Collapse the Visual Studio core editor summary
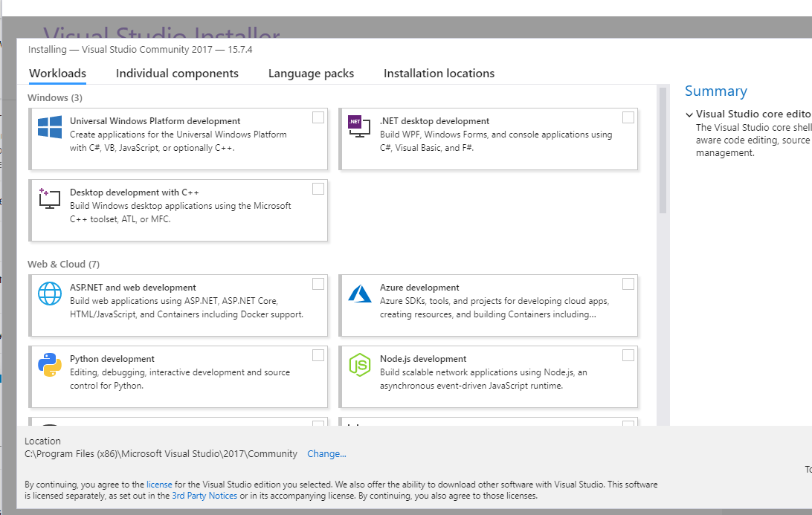The image size is (812, 515). click(689, 114)
